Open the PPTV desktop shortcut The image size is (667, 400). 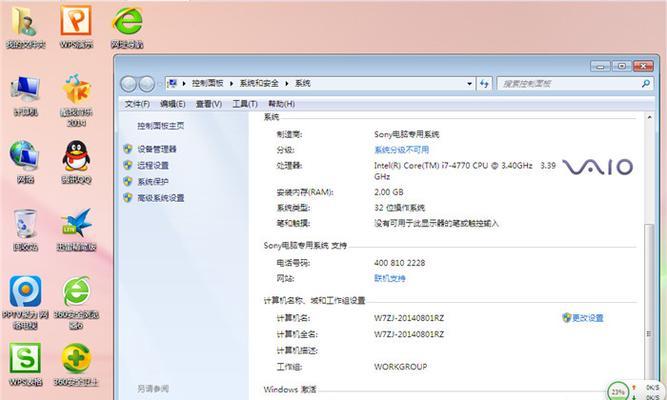(x=24, y=295)
